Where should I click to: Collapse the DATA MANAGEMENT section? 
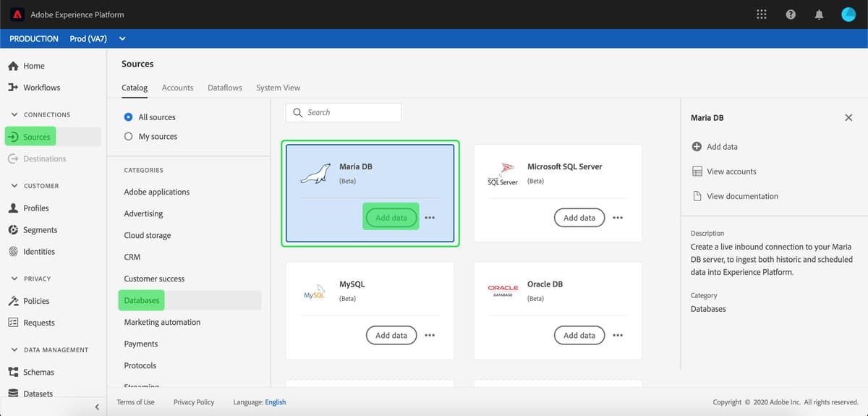(14, 350)
